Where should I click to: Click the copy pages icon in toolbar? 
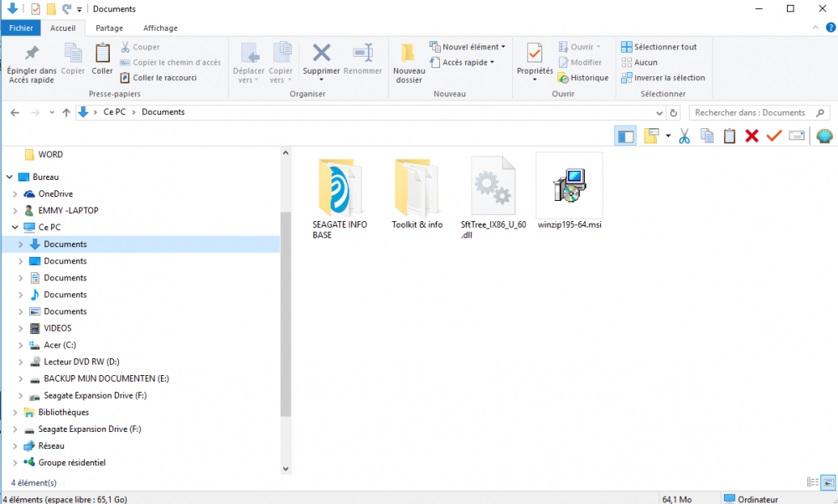pos(707,136)
